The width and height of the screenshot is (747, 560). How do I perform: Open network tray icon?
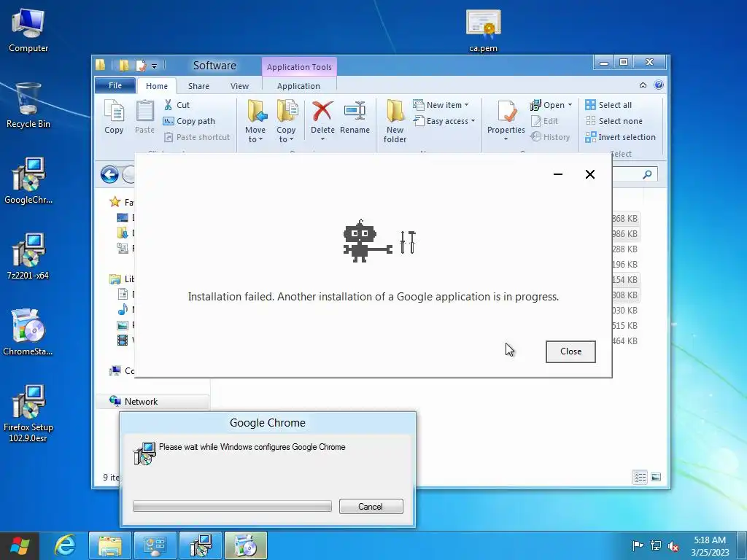point(656,545)
